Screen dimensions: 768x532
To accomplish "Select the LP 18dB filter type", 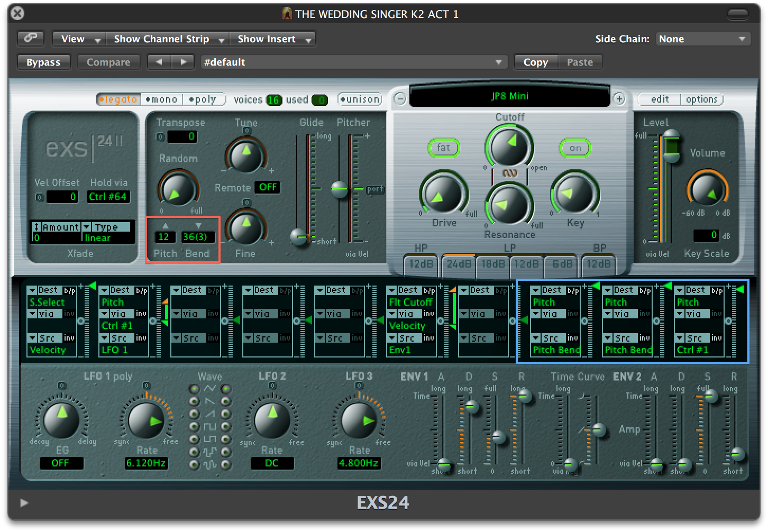I will tap(493, 264).
